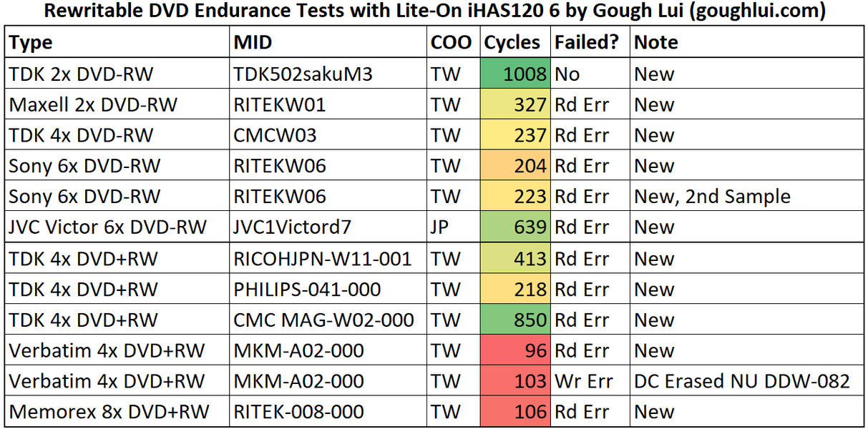This screenshot has height=429, width=868.
Task: Select the PHILIPS-041-000 cell
Action: coord(307,290)
